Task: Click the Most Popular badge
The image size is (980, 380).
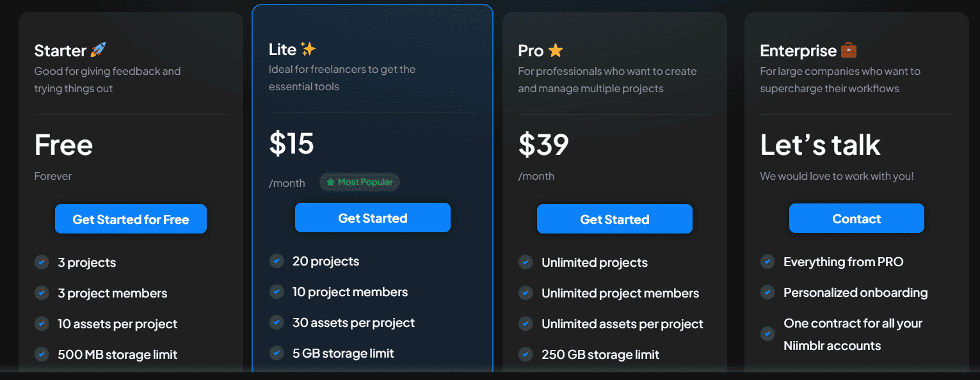Action: (x=360, y=182)
